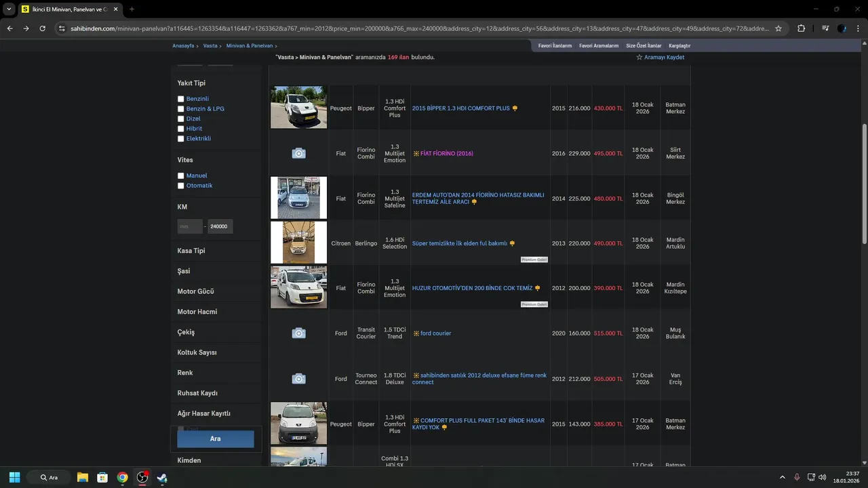Open Size Özel İlanlar menu item

[x=644, y=45]
